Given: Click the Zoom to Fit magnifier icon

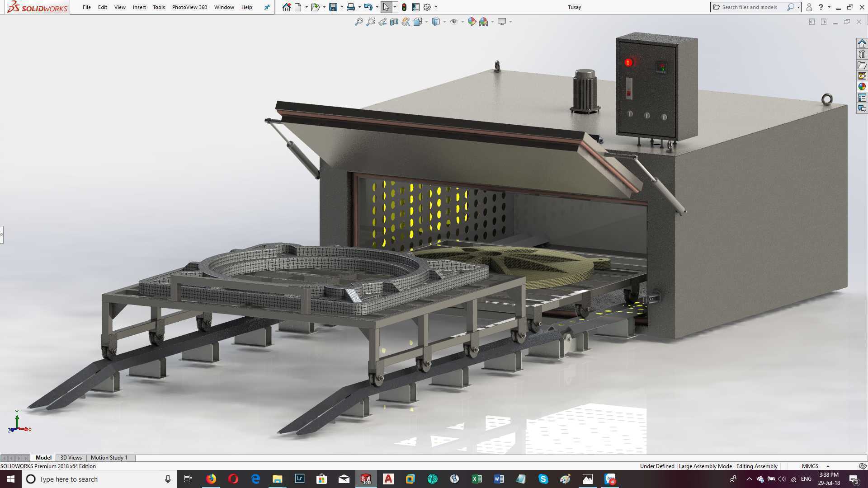Looking at the screenshot, I should [x=359, y=22].
